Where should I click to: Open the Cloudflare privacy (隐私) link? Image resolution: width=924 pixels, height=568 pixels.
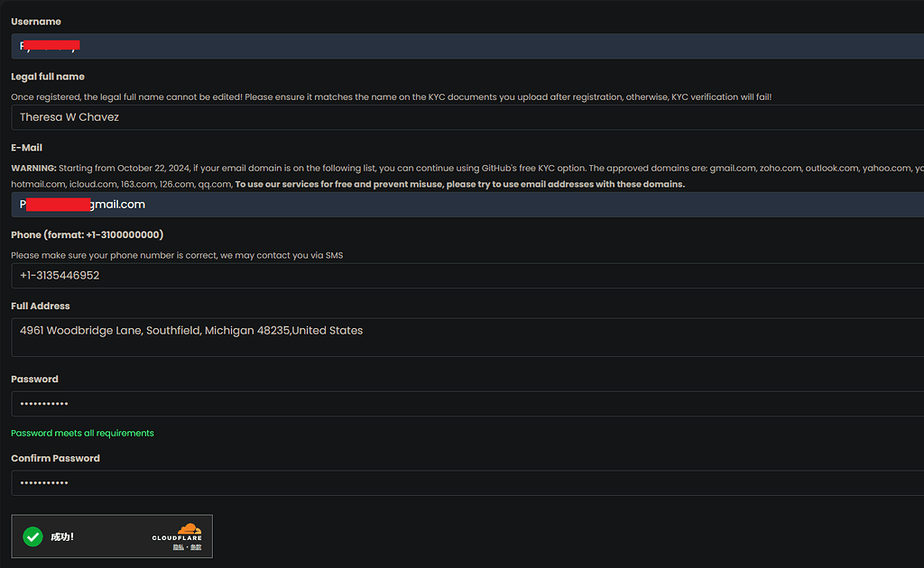pos(179,547)
